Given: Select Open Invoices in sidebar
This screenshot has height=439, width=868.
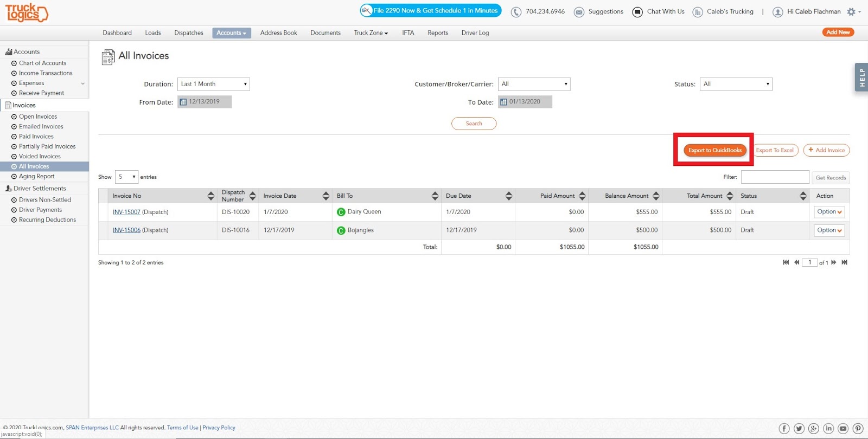Looking at the screenshot, I should point(38,117).
